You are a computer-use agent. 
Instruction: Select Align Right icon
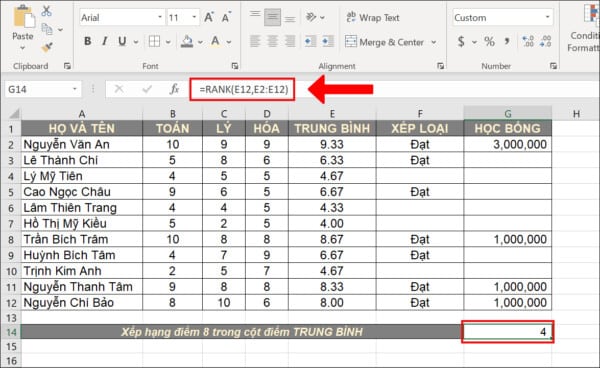(x=290, y=41)
